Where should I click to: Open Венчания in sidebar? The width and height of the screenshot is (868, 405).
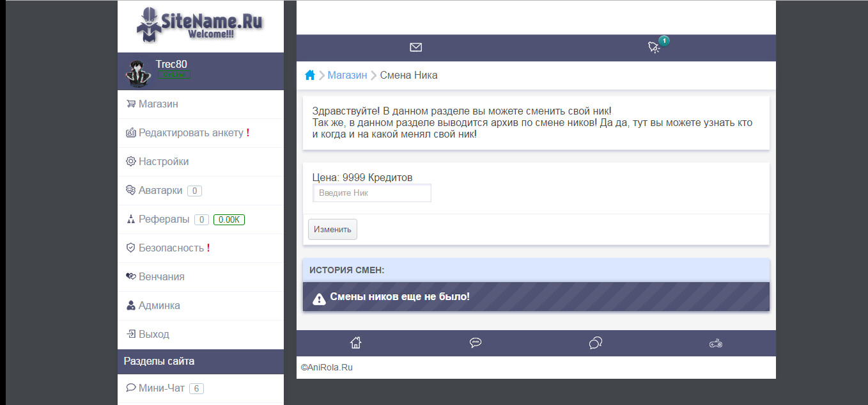[161, 277]
